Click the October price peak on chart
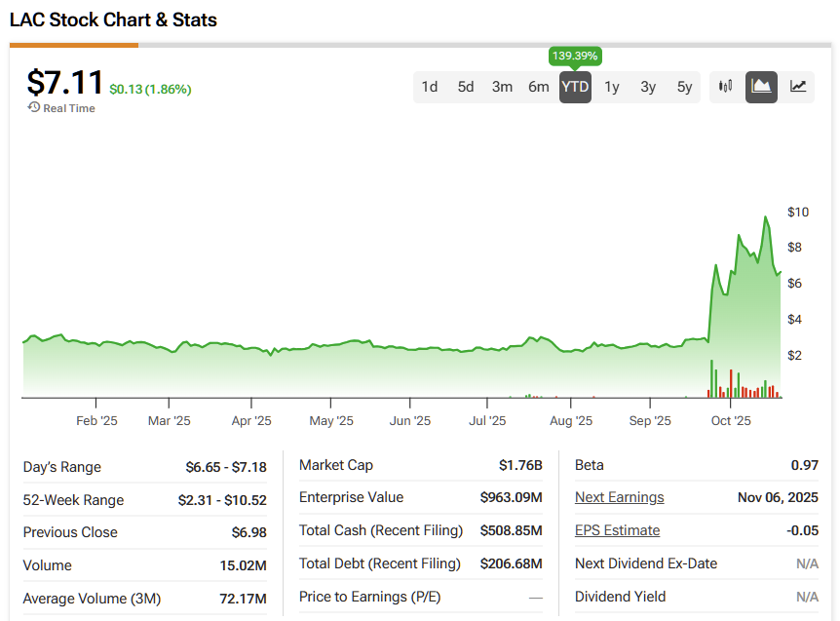The width and height of the screenshot is (840, 621). 765,217
